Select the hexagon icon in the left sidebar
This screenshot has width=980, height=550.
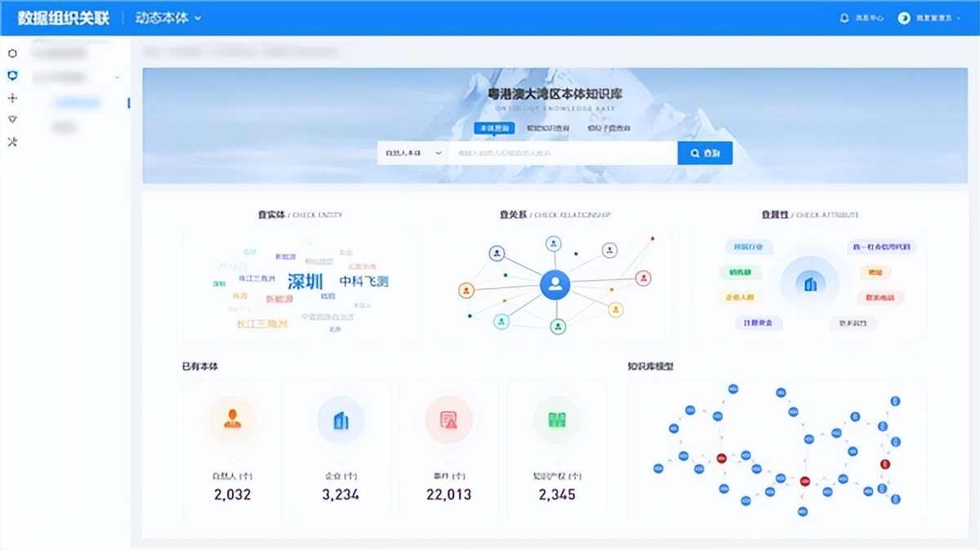[12, 52]
